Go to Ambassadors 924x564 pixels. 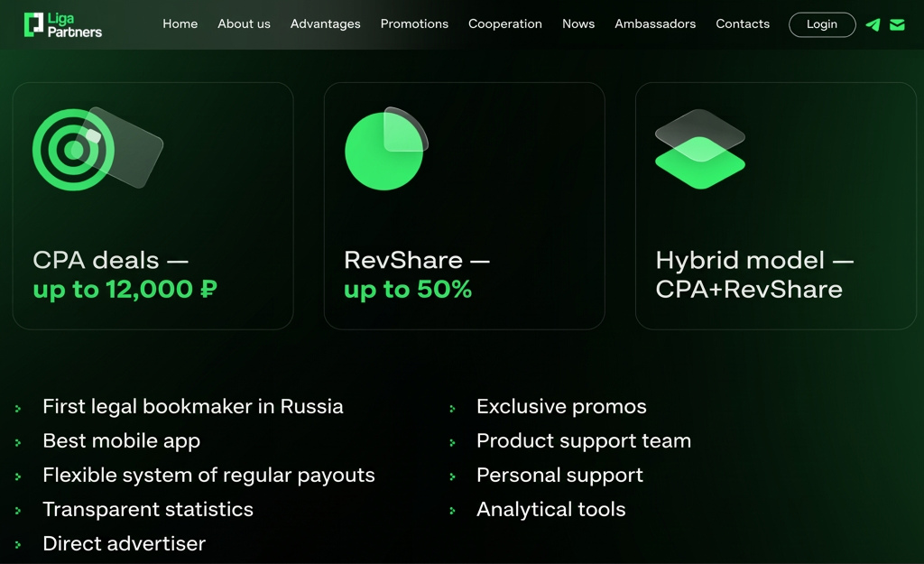[x=655, y=24]
